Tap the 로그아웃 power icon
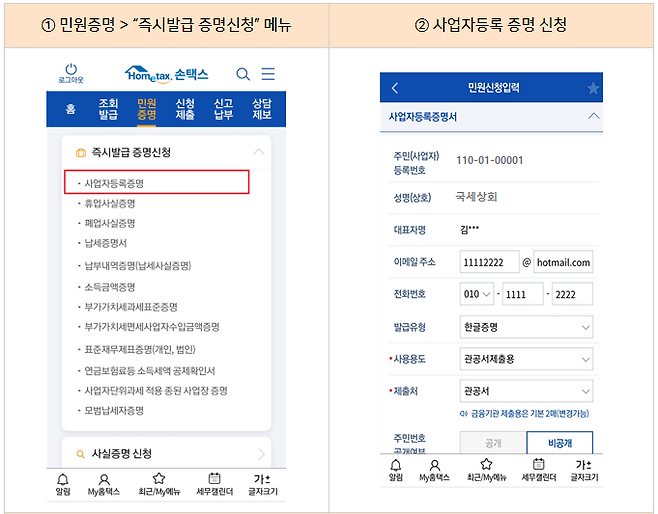The height and width of the screenshot is (514, 658). click(70, 70)
